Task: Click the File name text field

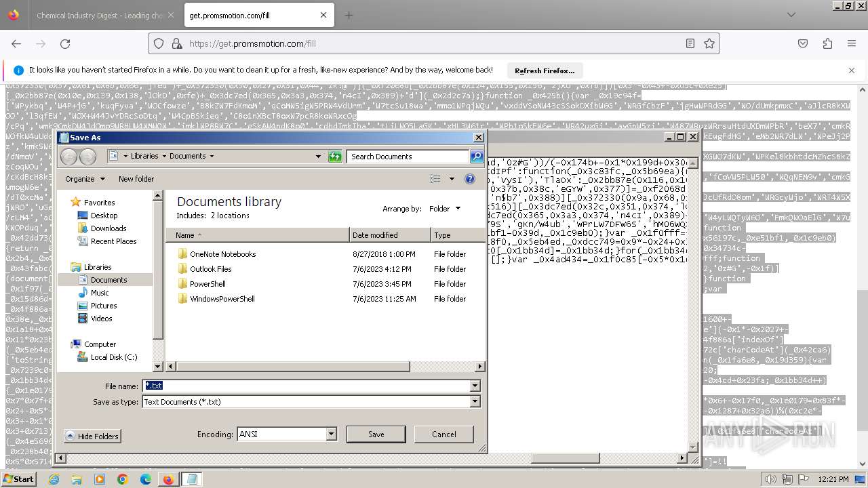Action: coord(306,386)
